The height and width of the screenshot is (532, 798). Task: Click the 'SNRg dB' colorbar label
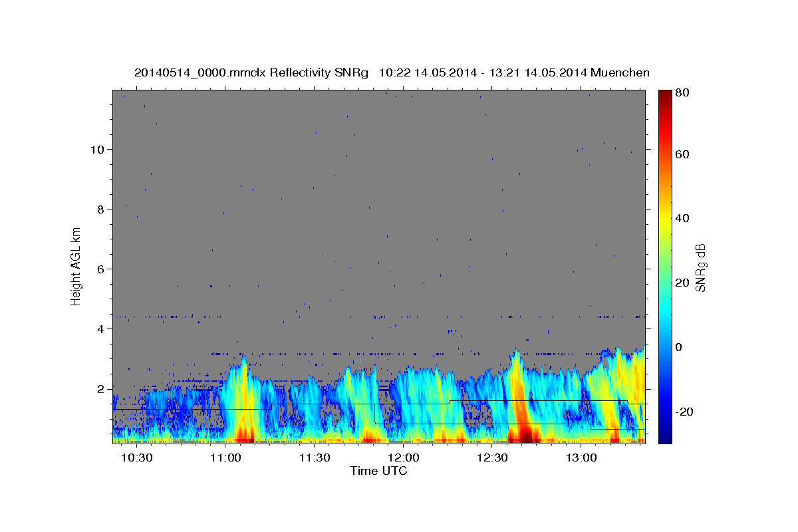click(700, 267)
